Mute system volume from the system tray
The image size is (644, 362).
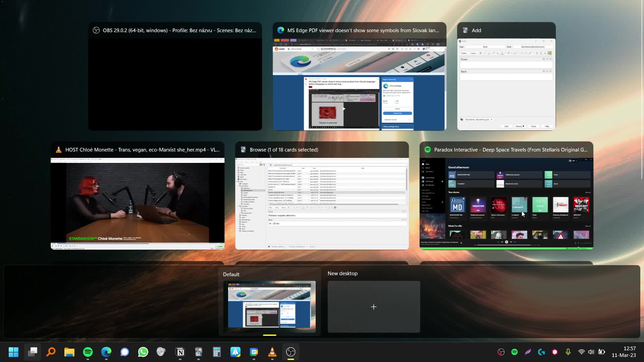(x=591, y=352)
